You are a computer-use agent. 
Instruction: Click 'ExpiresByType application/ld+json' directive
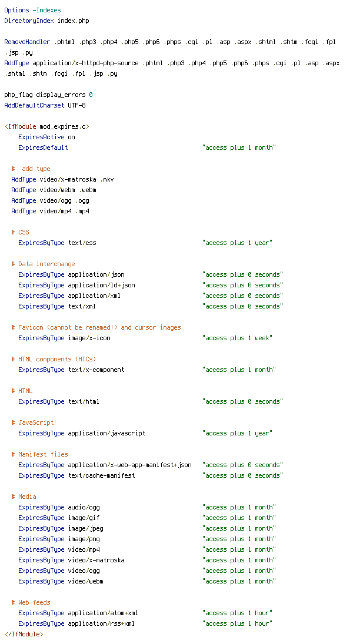tap(76, 286)
